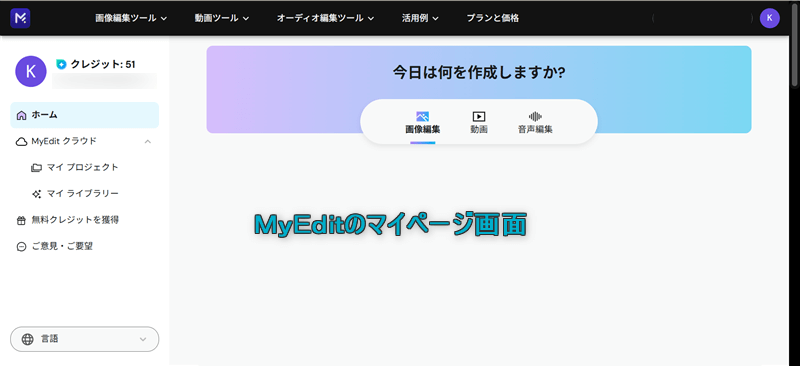Click the クレジット: 51 text
800x366 pixels.
pos(103,64)
